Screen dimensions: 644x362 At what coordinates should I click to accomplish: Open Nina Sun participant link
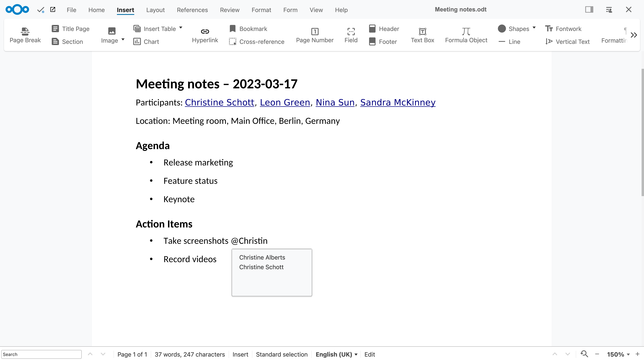[335, 102]
